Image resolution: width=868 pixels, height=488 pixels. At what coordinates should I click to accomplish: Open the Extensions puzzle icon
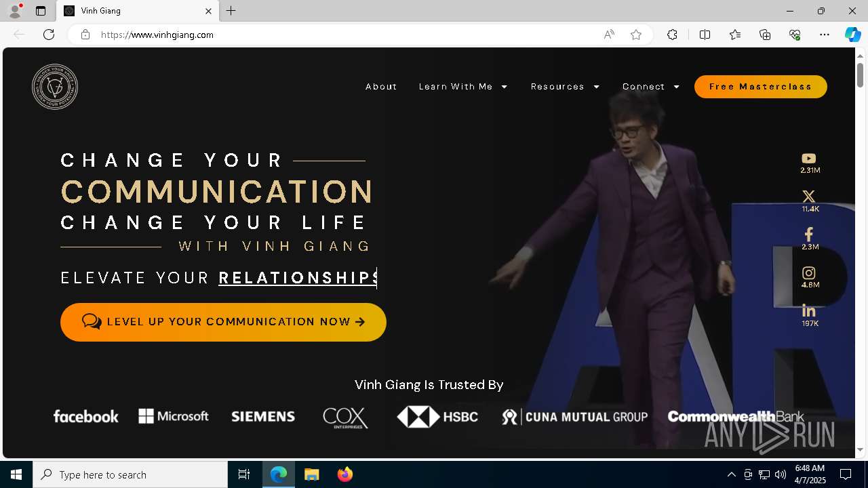[672, 35]
